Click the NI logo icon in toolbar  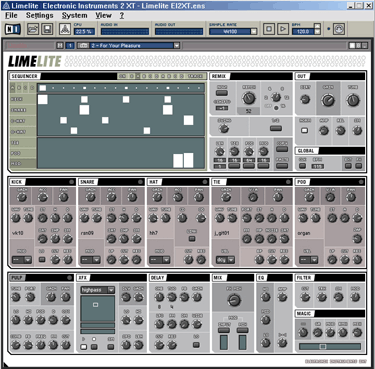pos(13,29)
